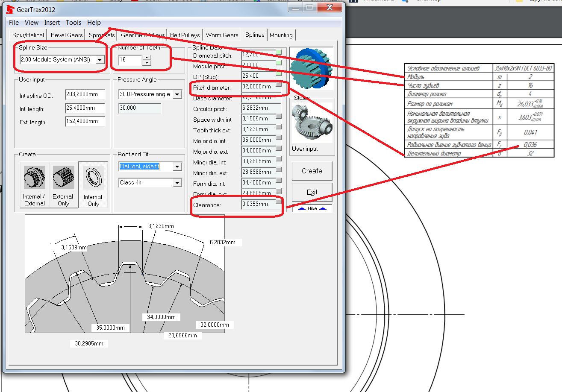
Task: Click green square beside DP (Stub) value
Action: point(279,74)
